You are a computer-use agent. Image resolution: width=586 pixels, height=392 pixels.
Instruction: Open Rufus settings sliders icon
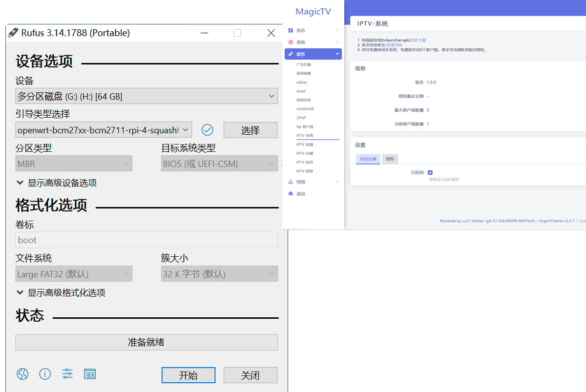click(67, 374)
